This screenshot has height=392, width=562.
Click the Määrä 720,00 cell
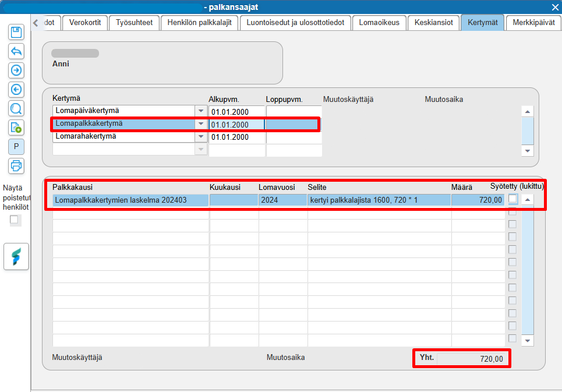478,200
